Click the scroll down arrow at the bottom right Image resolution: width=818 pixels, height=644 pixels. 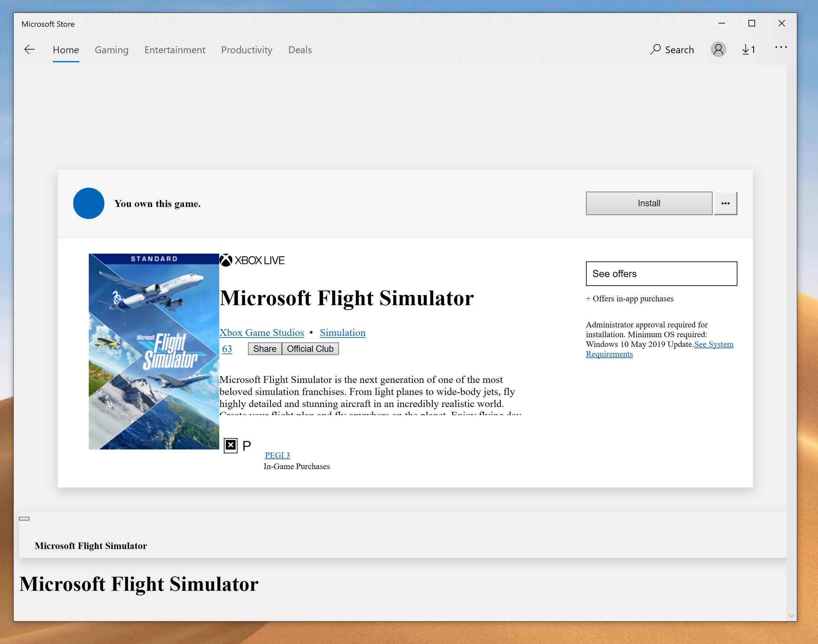[x=791, y=616]
